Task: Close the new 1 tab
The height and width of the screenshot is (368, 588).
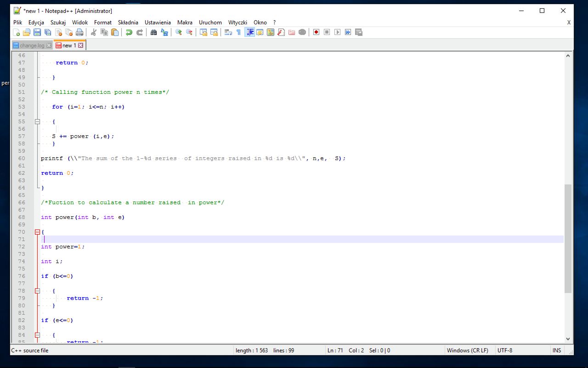Action: pos(81,46)
